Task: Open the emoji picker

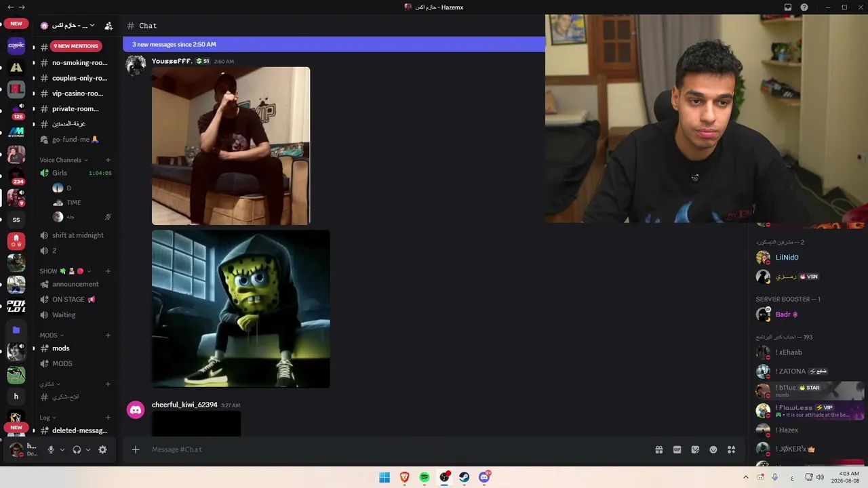Action: tap(713, 449)
